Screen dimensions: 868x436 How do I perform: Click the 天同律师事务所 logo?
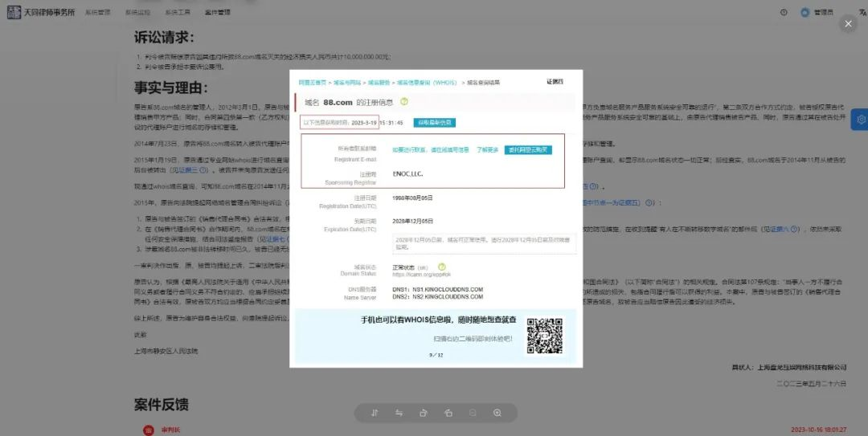click(x=41, y=12)
